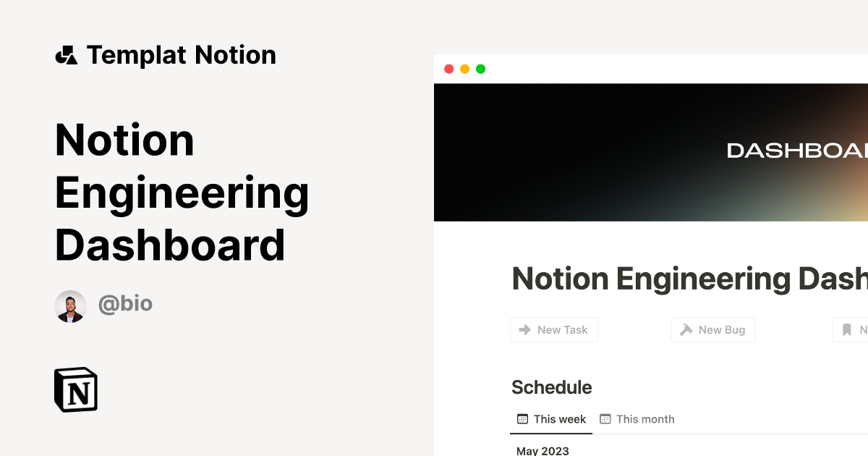Click the arrow icon inside the New Task button

(x=525, y=329)
